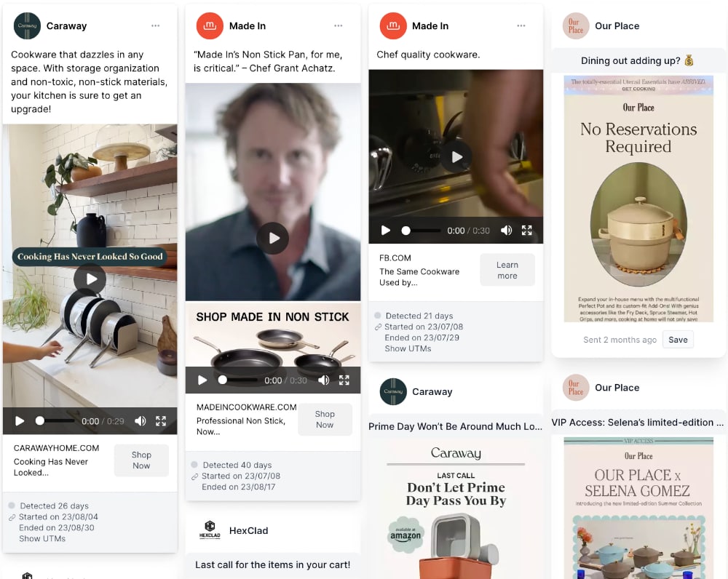Play Grant Achatz video with center play button
Image resolution: width=728 pixels, height=579 pixels.
coord(272,238)
